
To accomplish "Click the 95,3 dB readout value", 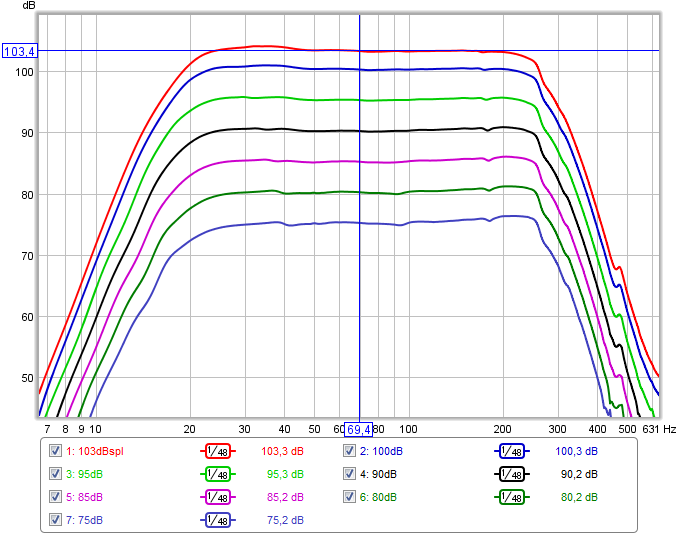I will (x=285, y=474).
